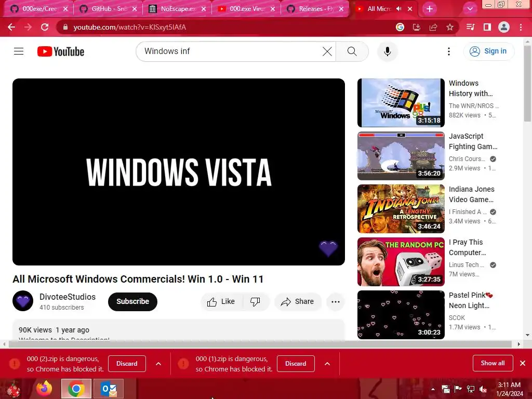This screenshot has width=532, height=399.
Task: Click the taskbar clock showing 3:11 AM
Action: coord(509,389)
